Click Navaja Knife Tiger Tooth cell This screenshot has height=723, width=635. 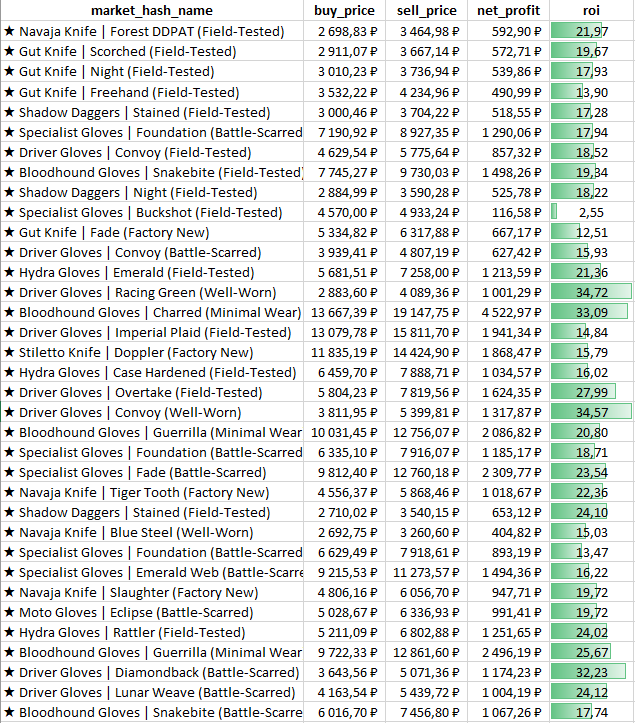coord(152,492)
